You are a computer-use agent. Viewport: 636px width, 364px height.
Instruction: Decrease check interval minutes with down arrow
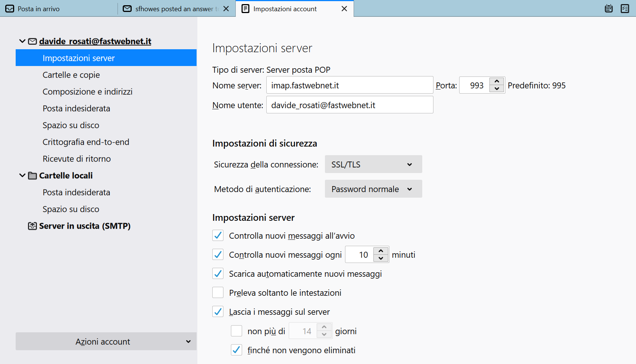pyautogui.click(x=381, y=258)
